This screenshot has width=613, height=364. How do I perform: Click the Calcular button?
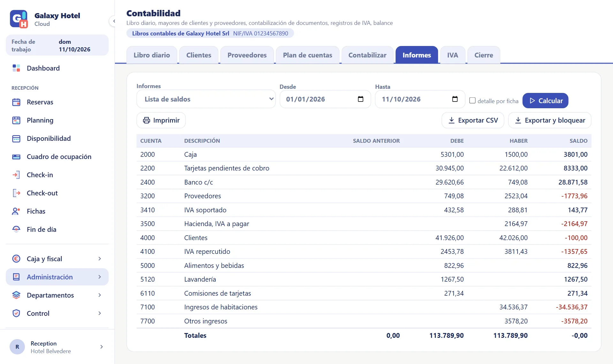point(545,101)
